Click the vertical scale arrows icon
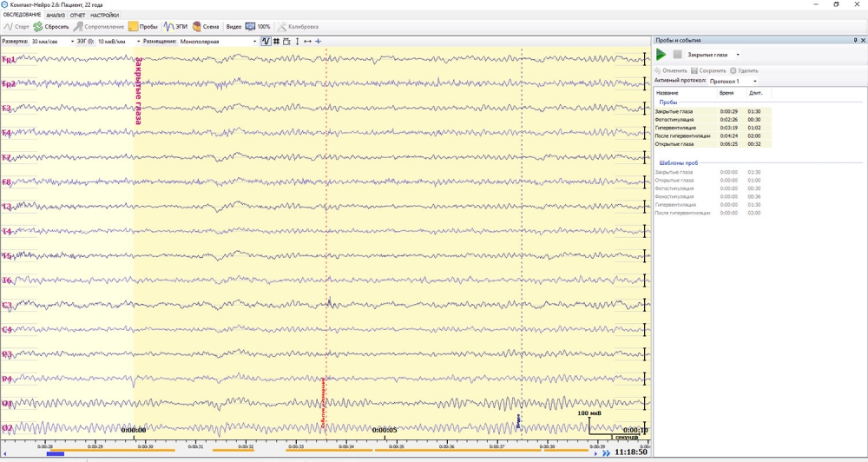 pos(297,41)
